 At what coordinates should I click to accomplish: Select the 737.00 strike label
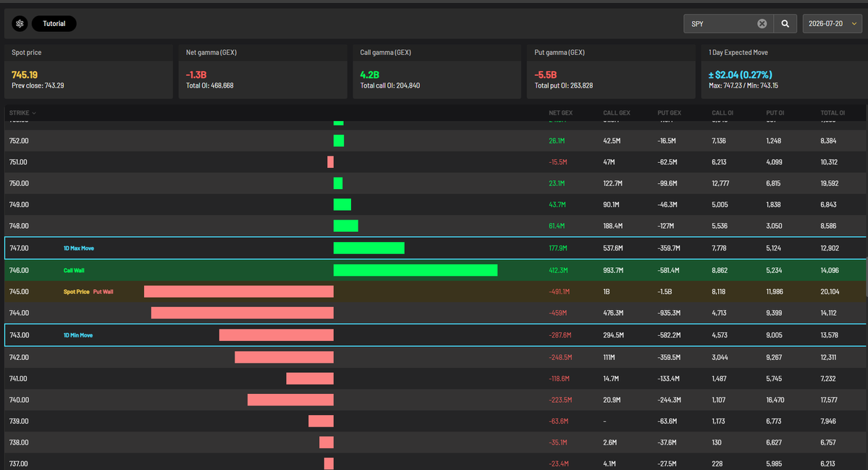coord(18,464)
